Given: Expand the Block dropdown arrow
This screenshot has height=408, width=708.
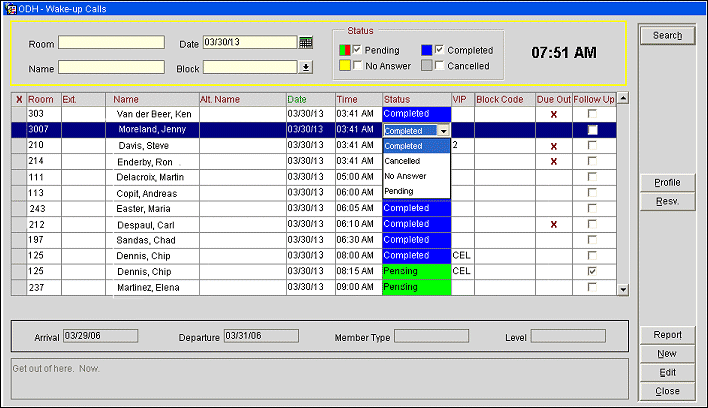Looking at the screenshot, I should click(305, 68).
